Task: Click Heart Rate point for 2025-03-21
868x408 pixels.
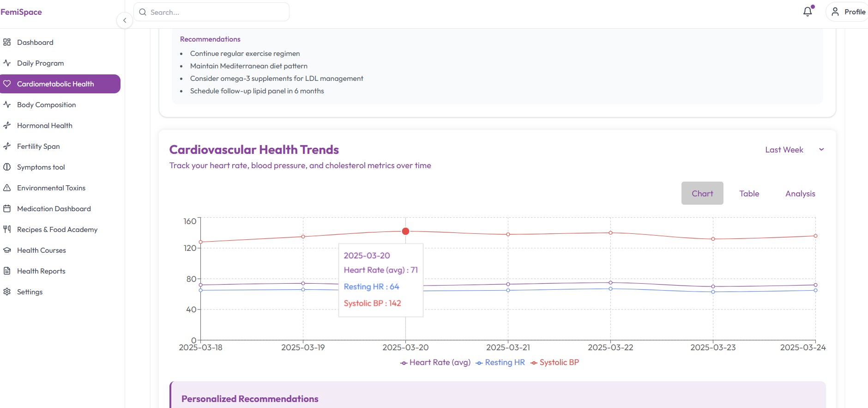Action: click(508, 284)
